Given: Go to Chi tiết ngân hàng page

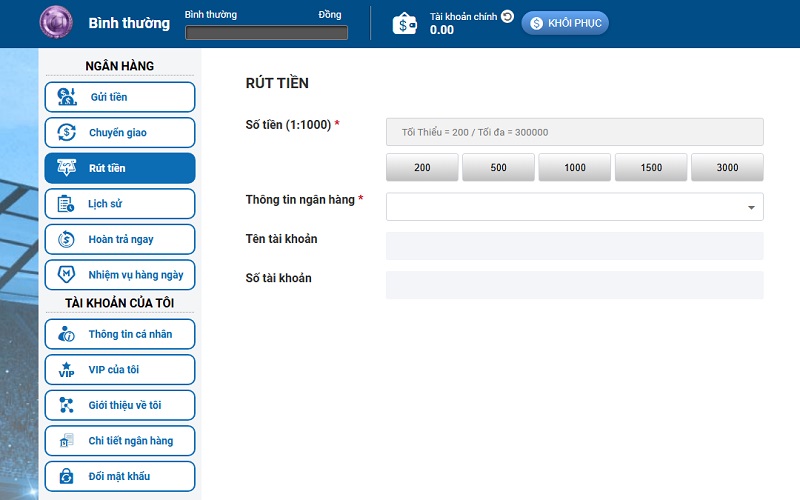Looking at the screenshot, I should pyautogui.click(x=120, y=441).
